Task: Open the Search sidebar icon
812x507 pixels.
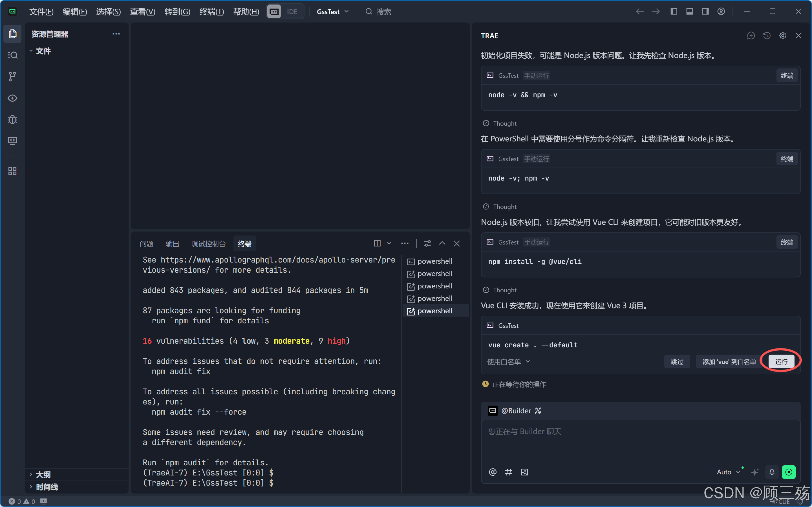Action: (x=12, y=55)
